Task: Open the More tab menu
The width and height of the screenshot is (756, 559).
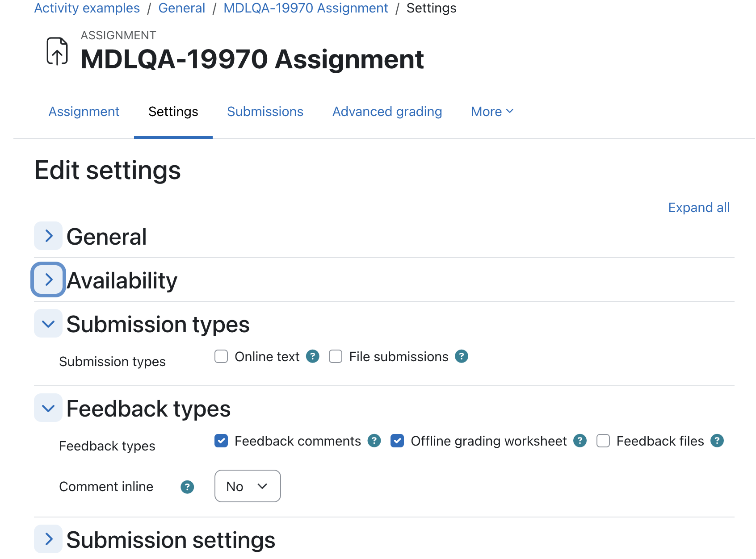Action: point(492,112)
